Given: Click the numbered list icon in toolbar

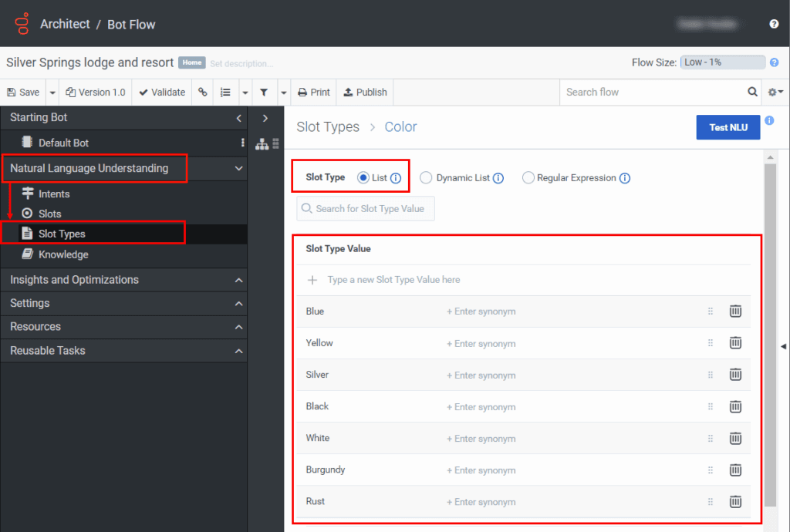Looking at the screenshot, I should coord(225,93).
